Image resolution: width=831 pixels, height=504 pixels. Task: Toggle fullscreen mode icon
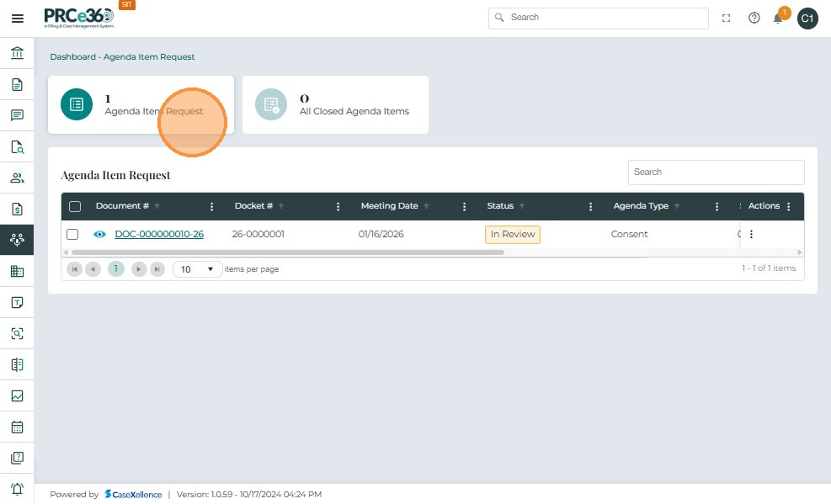coord(726,18)
